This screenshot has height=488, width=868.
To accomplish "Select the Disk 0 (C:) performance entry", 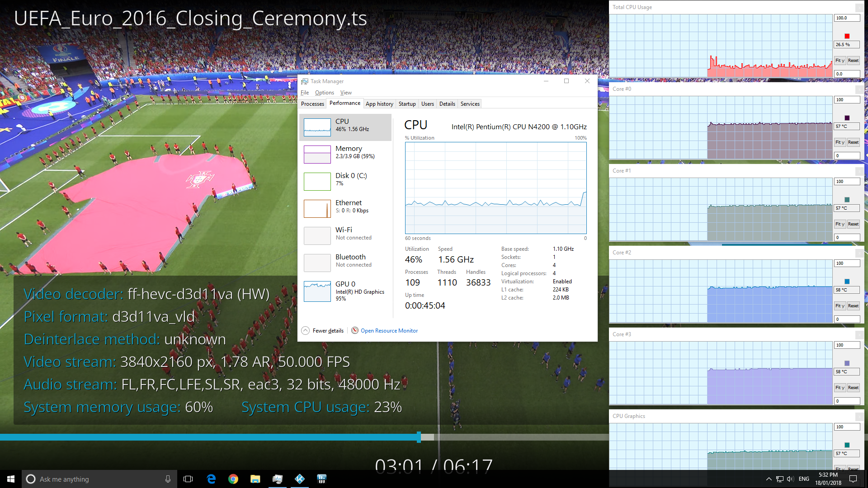I will point(345,181).
